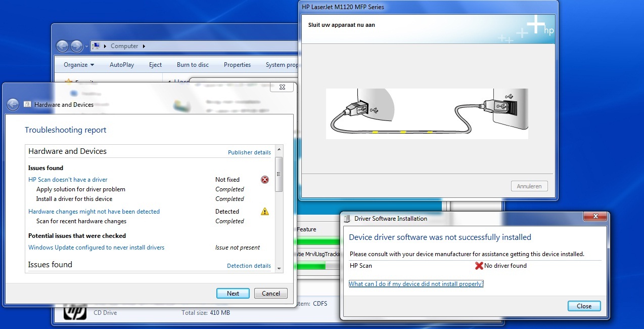
Task: Click the lower partially filled green progress bar
Action: 318,266
